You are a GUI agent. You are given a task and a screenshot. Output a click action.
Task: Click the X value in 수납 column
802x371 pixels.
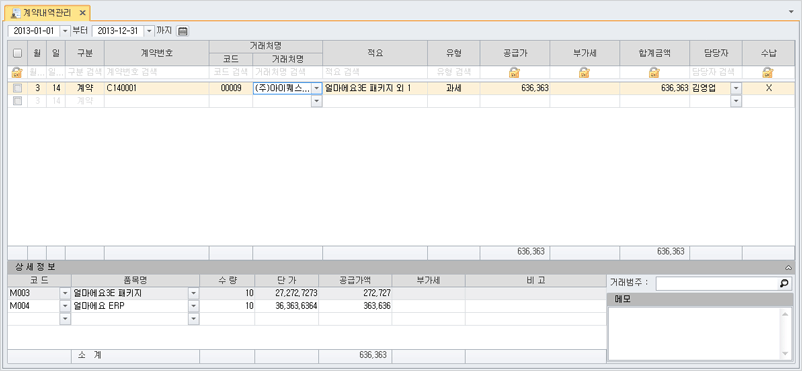768,89
